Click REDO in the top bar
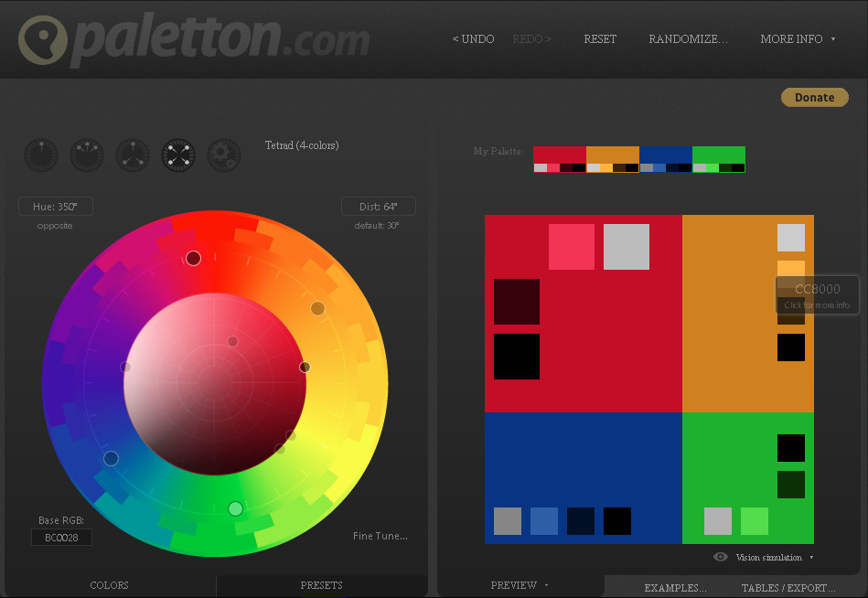The height and width of the screenshot is (598, 868). [531, 38]
